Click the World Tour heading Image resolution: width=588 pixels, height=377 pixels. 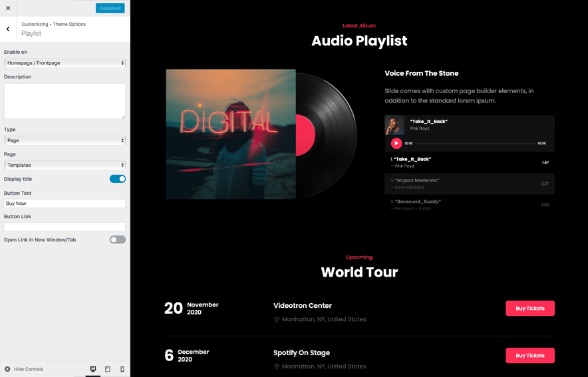(359, 272)
